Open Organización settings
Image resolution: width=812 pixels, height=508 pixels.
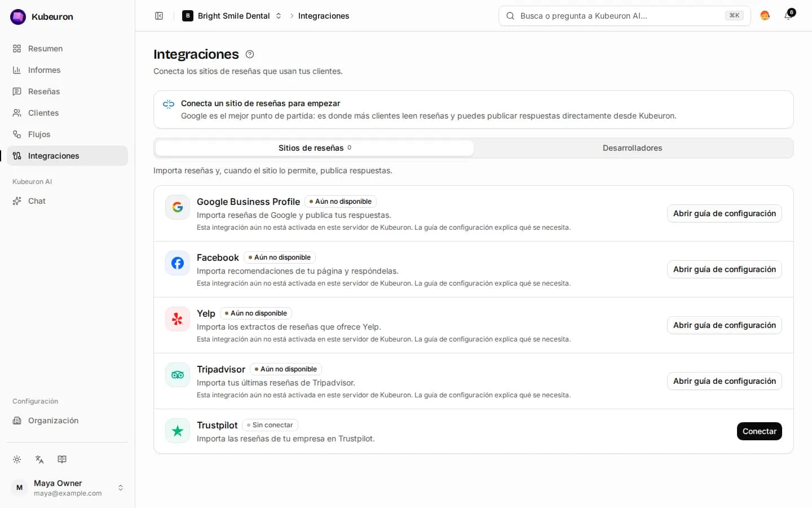(x=68, y=421)
